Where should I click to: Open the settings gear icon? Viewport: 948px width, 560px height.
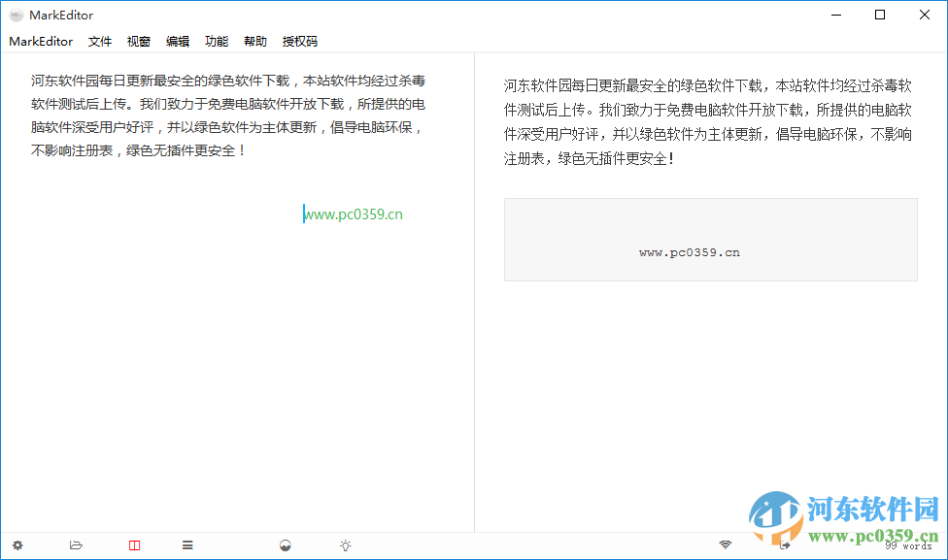[16, 545]
